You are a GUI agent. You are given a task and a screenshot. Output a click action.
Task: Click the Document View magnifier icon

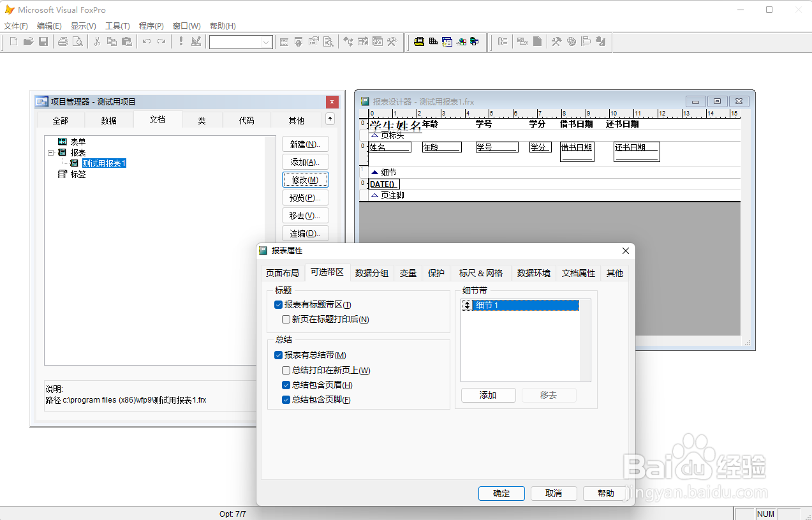coord(328,41)
